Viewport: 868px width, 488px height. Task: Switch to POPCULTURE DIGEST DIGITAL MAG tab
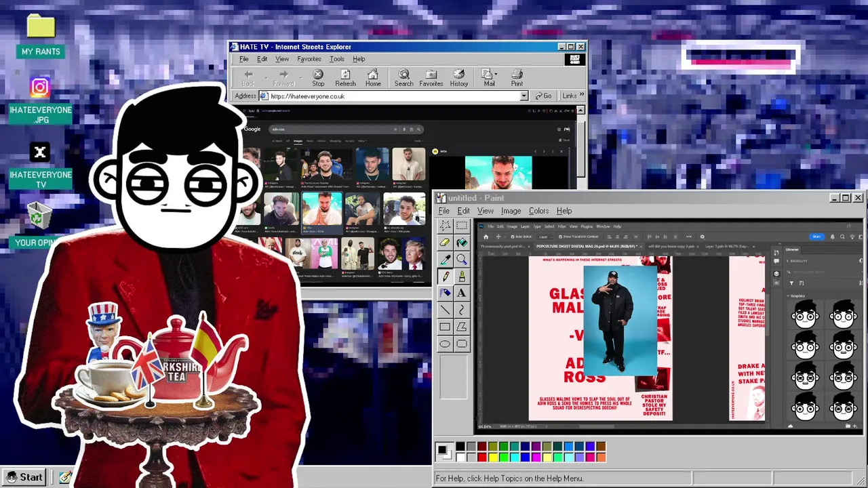(587, 246)
